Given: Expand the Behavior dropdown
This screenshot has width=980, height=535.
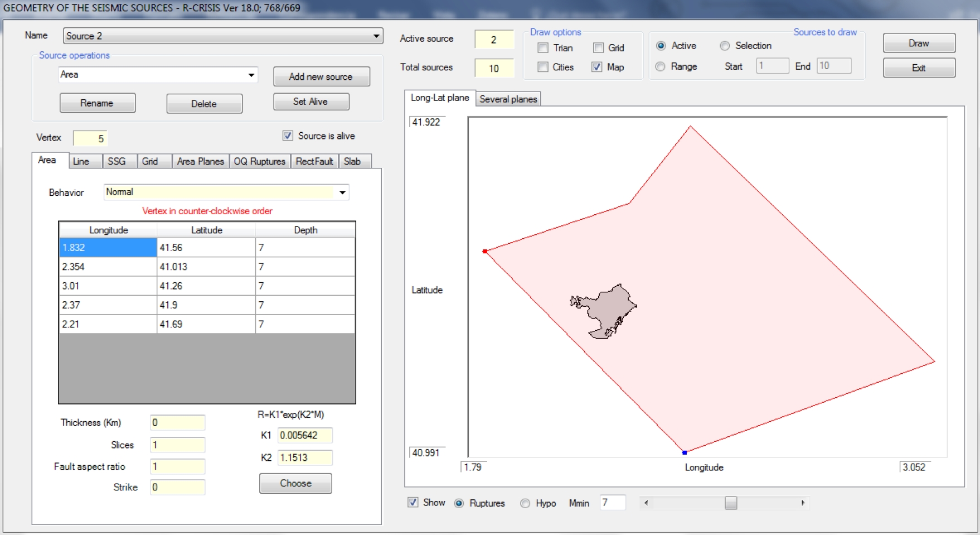Looking at the screenshot, I should (342, 192).
